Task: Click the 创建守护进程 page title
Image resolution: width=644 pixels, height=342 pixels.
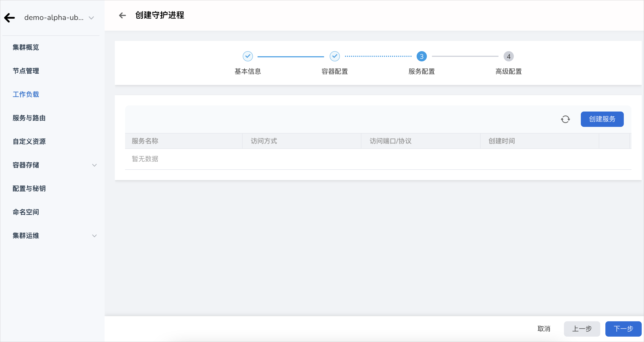Action: [x=160, y=15]
